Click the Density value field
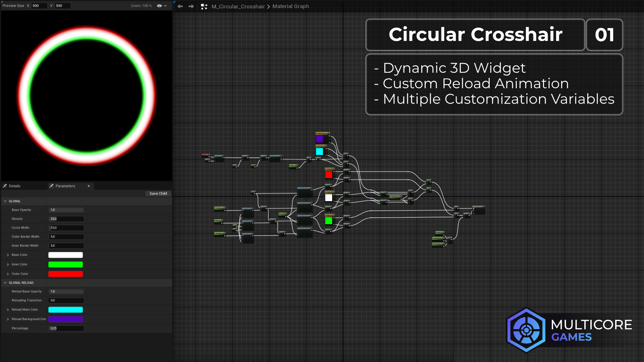 tap(66, 219)
